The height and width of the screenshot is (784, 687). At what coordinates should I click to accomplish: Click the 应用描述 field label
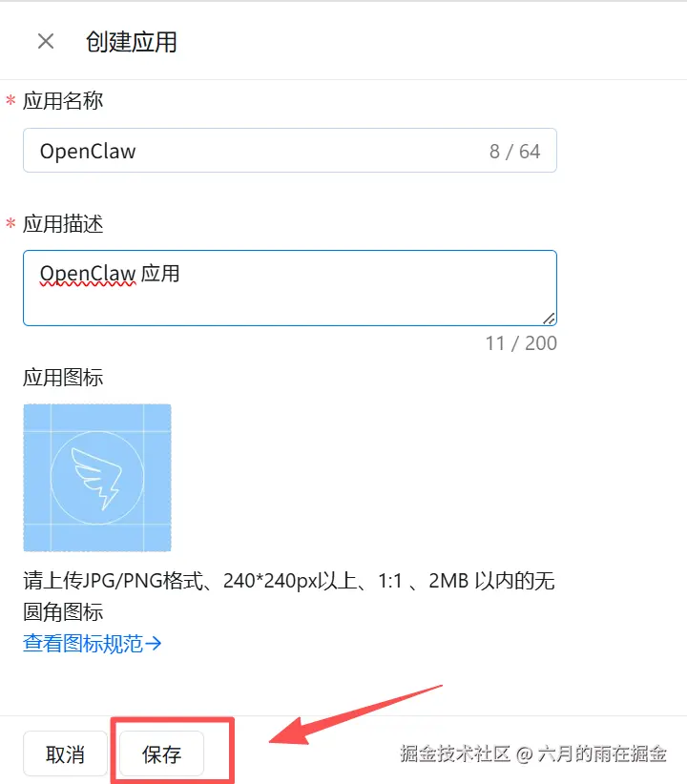click(x=63, y=223)
